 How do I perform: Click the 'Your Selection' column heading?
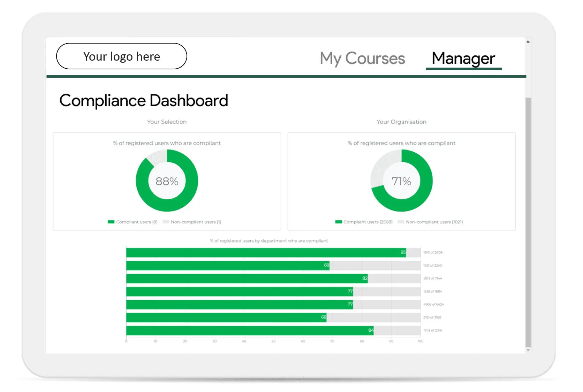pyautogui.click(x=167, y=122)
